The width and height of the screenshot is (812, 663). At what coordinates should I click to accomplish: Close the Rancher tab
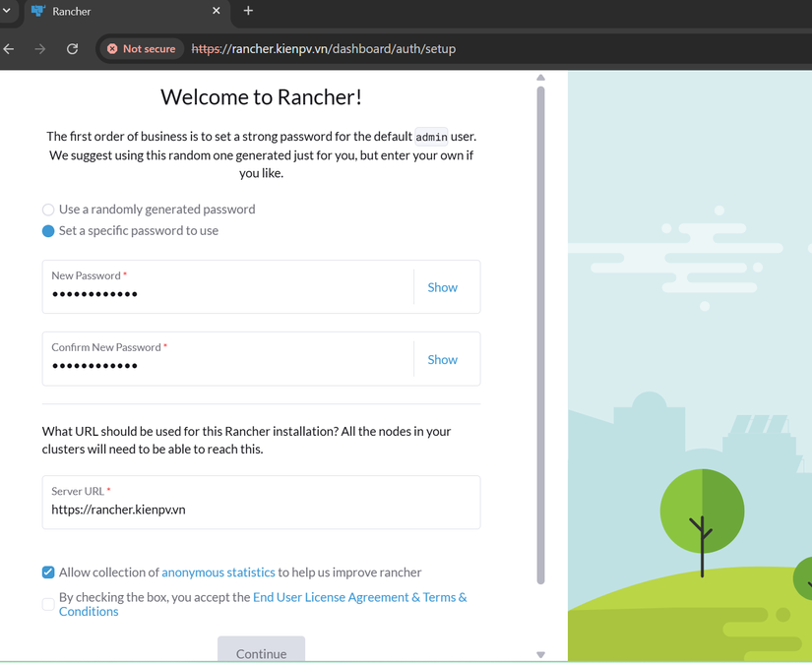217,11
